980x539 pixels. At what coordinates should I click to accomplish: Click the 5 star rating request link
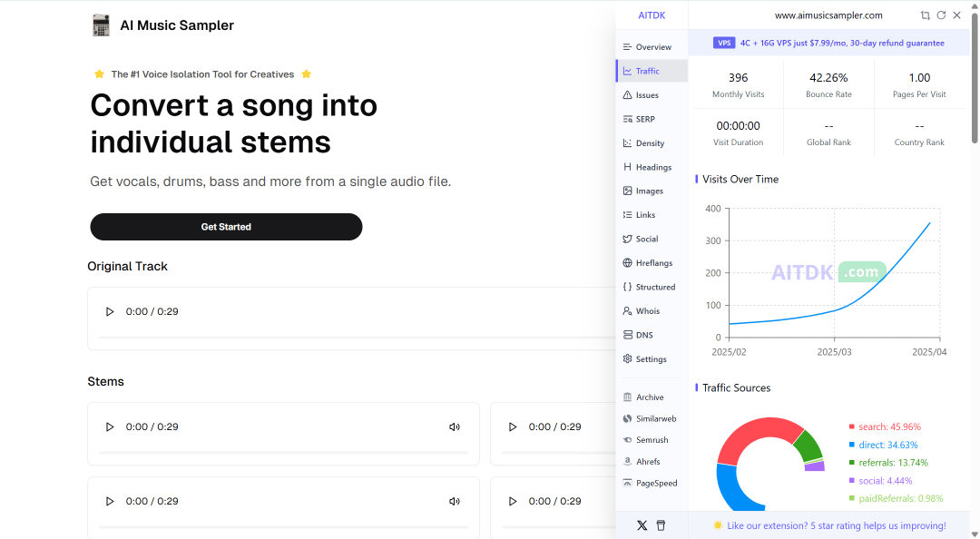point(829,526)
